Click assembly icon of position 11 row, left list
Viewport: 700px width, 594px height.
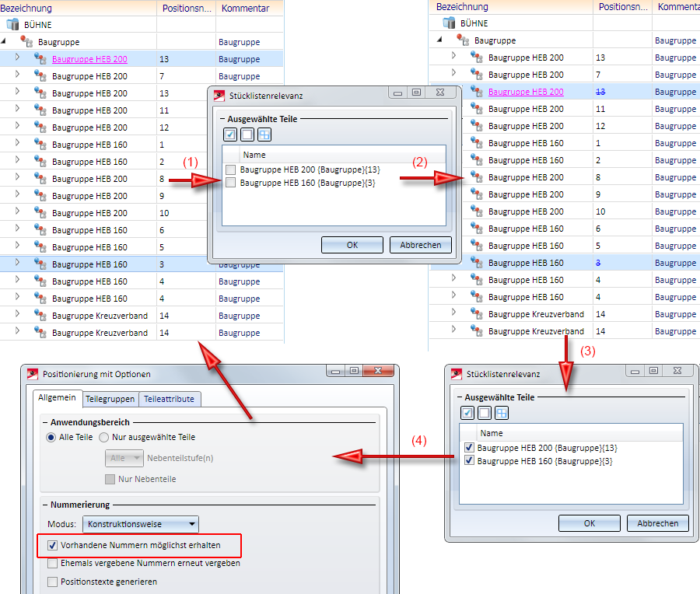(40, 110)
